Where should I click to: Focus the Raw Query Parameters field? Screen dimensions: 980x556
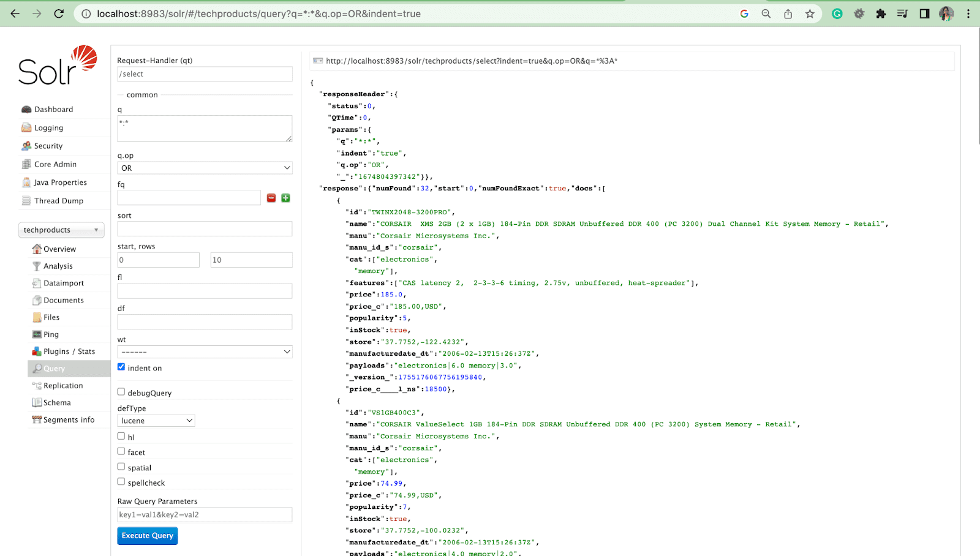click(x=205, y=515)
